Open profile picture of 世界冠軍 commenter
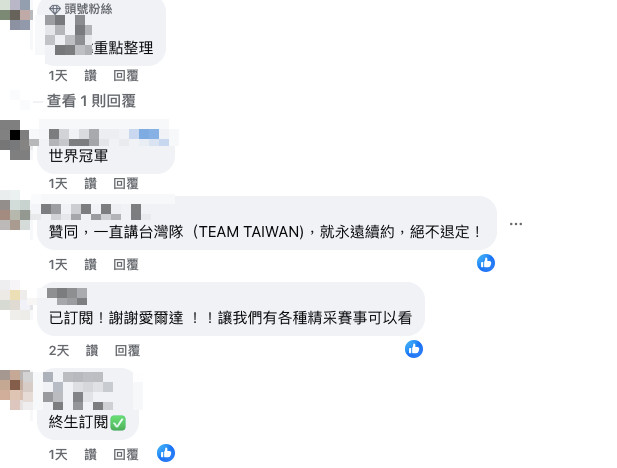 (x=15, y=140)
